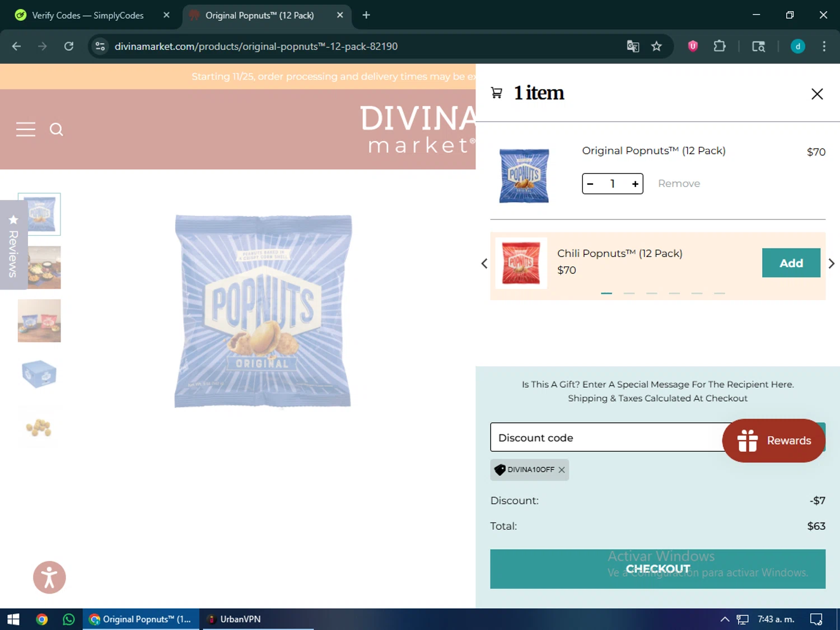Open the hamburger navigation menu

(26, 129)
